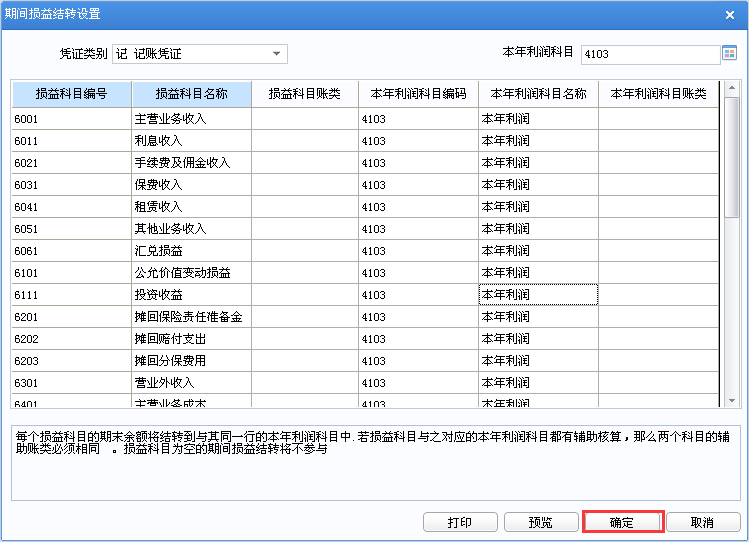This screenshot has height=542, width=749.
Task: Click the 打印 button
Action: pyautogui.click(x=460, y=522)
